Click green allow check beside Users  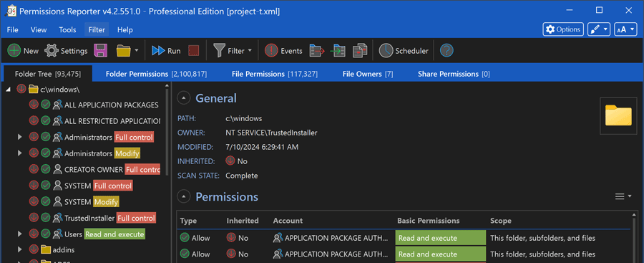(46, 234)
